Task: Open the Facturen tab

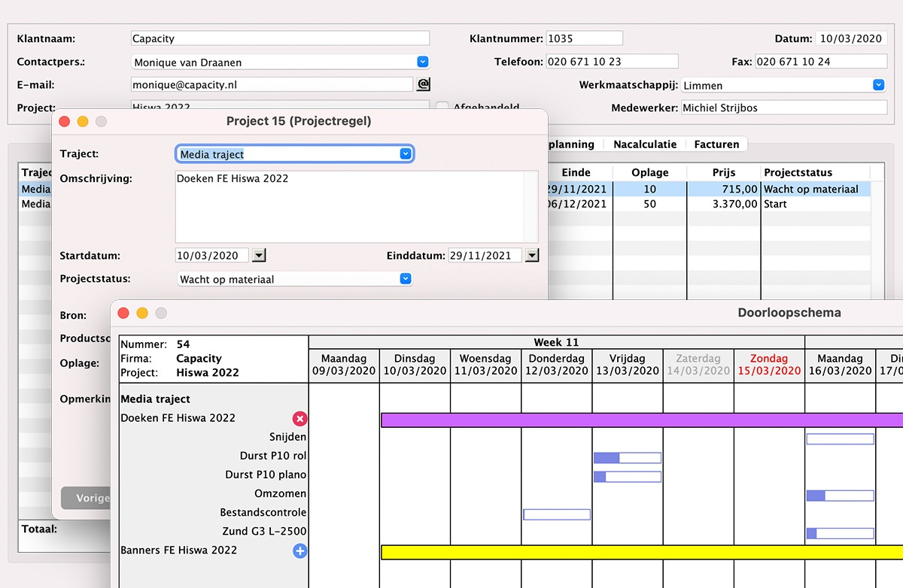Action: 716,144
